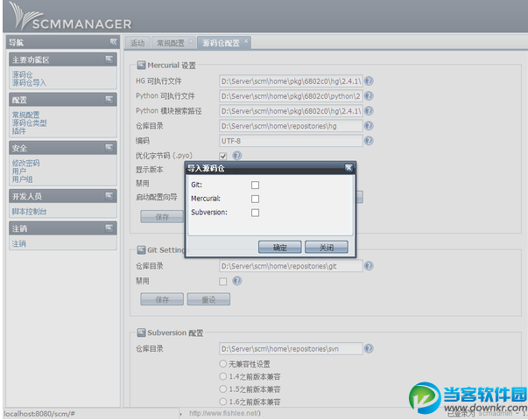Collapse the 配置 sidebar section
This screenshot has height=420, width=528.
pyautogui.click(x=109, y=99)
